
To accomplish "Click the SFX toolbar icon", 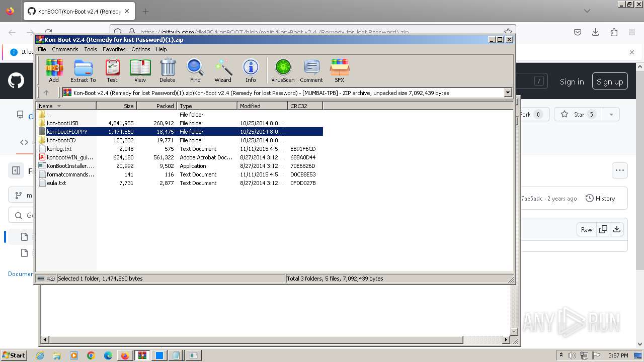I will point(340,70).
